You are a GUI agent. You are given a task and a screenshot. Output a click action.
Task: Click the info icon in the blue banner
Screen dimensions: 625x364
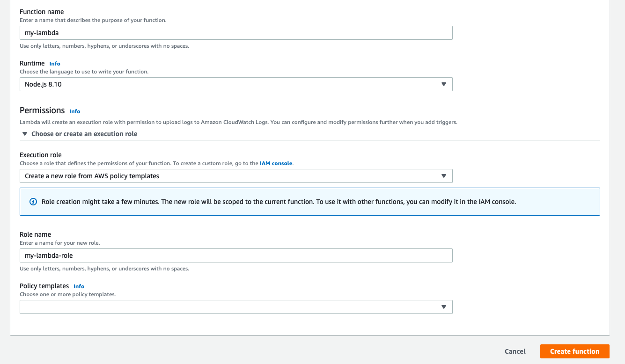point(33,202)
